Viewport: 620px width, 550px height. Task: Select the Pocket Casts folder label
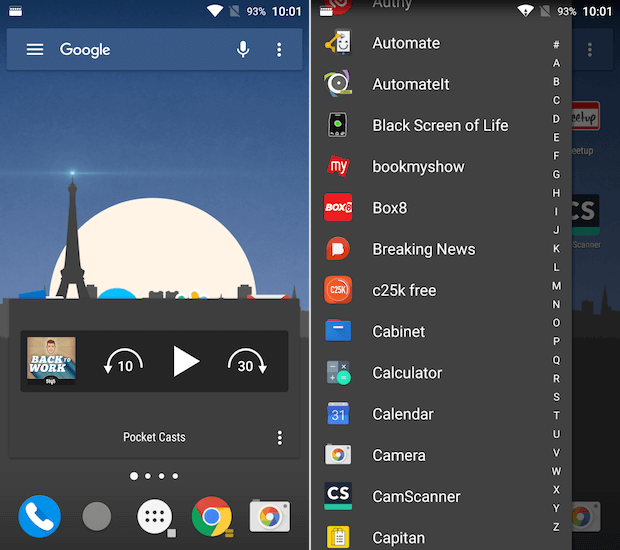click(x=154, y=437)
